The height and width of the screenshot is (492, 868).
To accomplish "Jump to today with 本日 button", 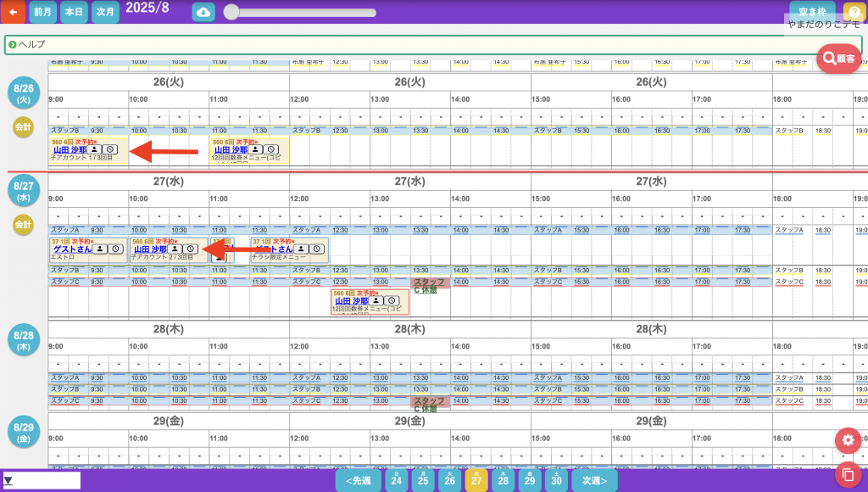I will (x=73, y=12).
